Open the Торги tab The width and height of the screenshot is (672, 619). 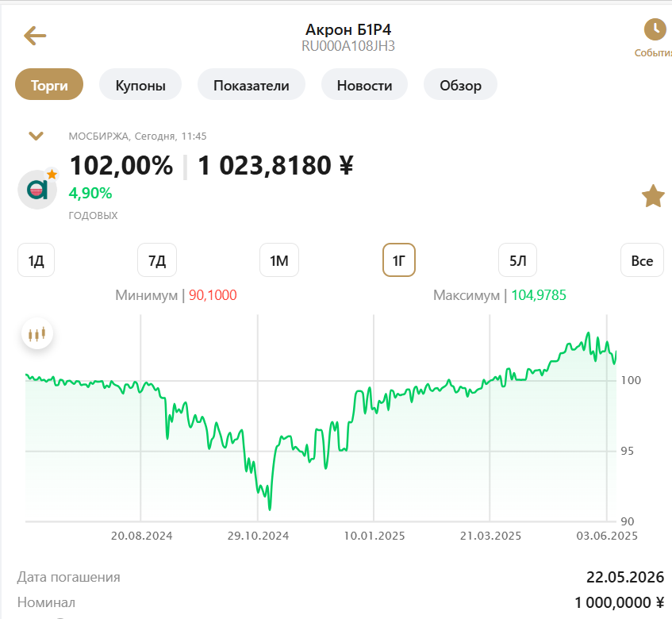[49, 84]
